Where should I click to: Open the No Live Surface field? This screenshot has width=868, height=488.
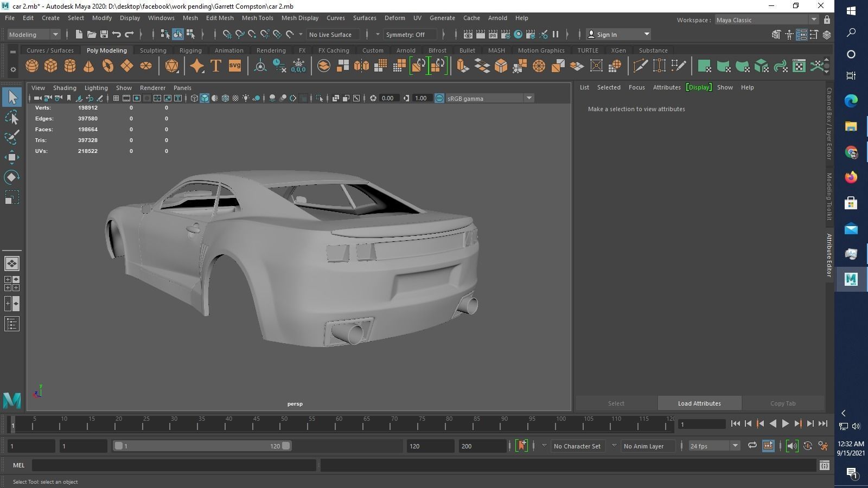333,34
